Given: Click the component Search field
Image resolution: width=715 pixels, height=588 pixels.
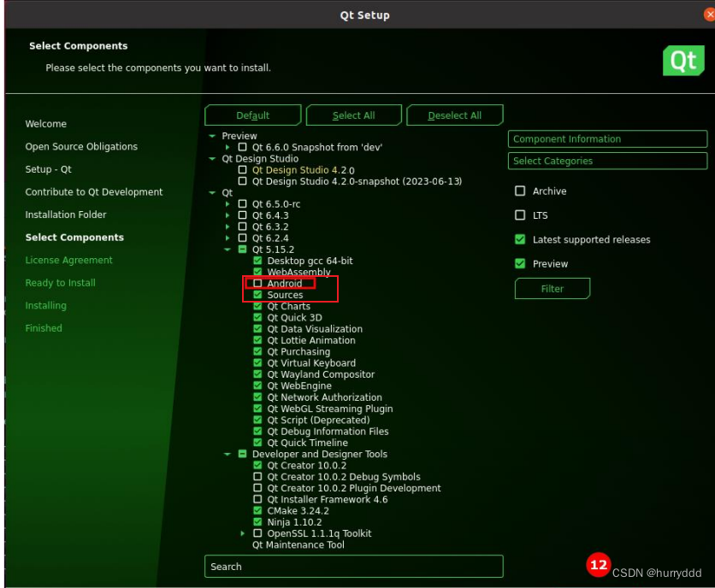Looking at the screenshot, I should click(354, 567).
